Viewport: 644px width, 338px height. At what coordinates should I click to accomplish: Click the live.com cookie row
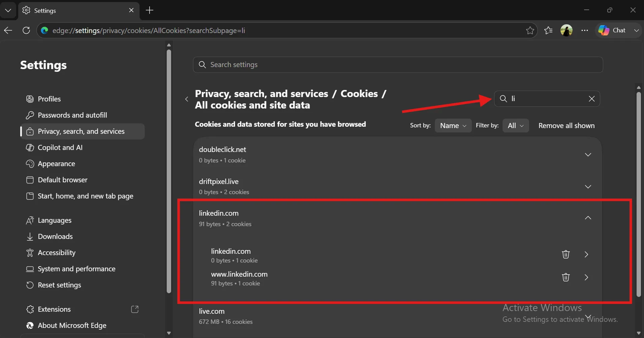(397, 316)
